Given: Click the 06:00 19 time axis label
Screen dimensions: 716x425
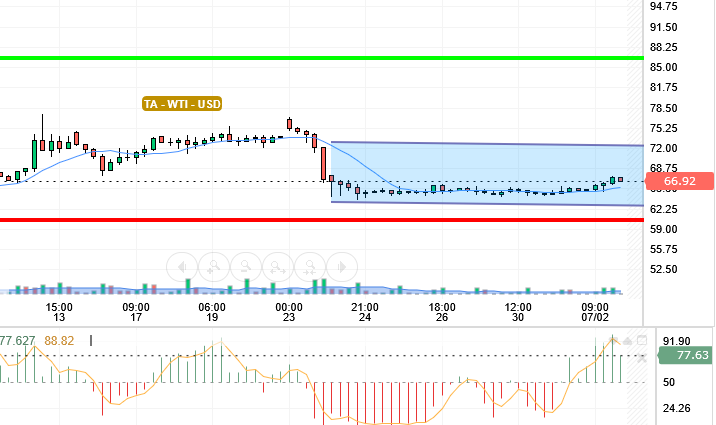Looking at the screenshot, I should [212, 312].
